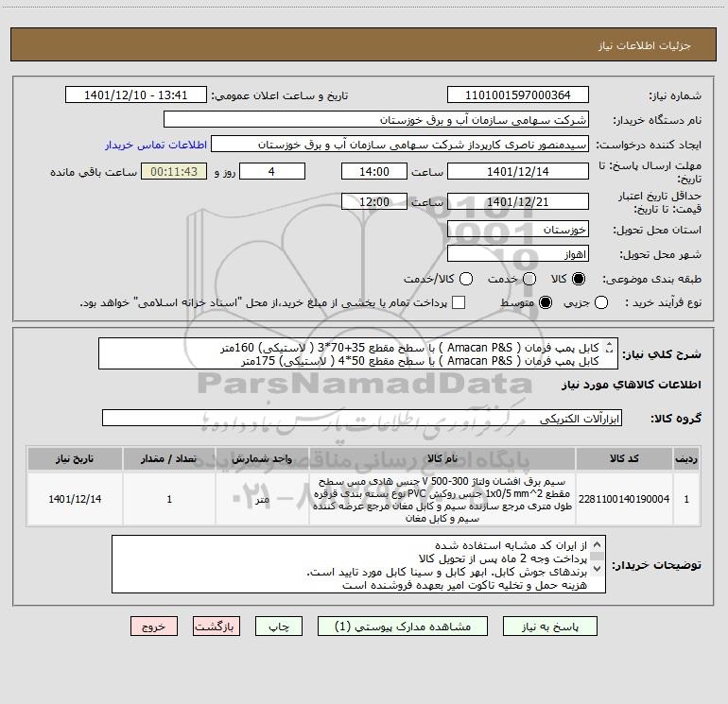Click the validity time 12:00 field
Image resolution: width=728 pixels, height=704 pixels.
(374, 201)
